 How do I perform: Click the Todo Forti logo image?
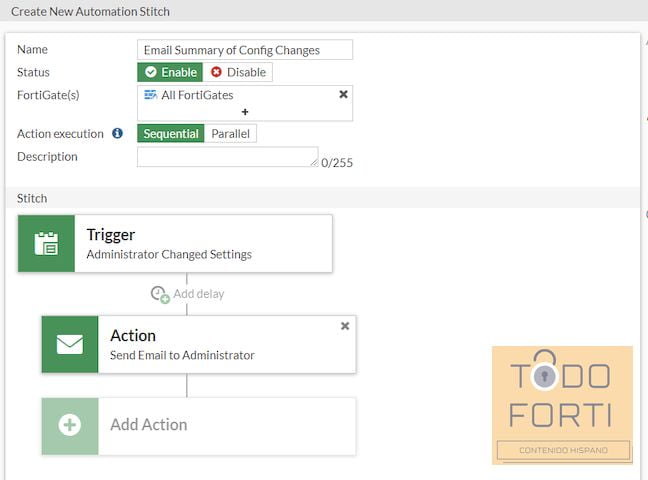pos(562,405)
